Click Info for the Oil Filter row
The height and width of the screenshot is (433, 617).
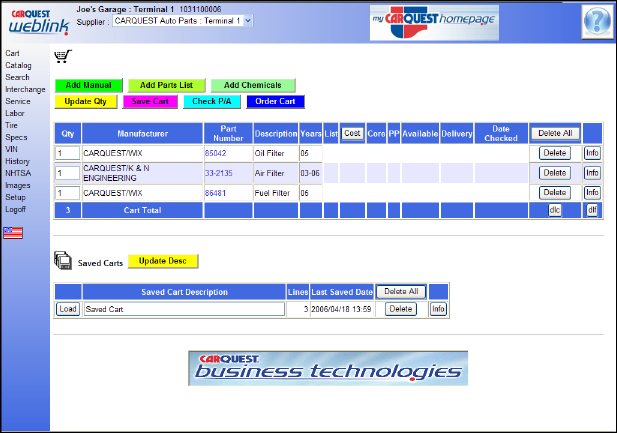coord(592,153)
